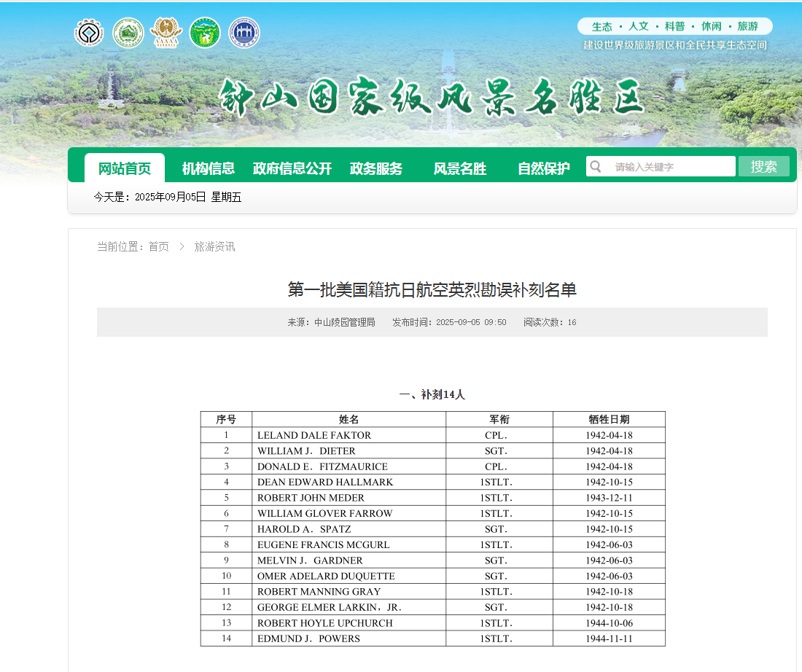Open the 机构信息 menu
Viewport: 802px width, 672px height.
209,168
